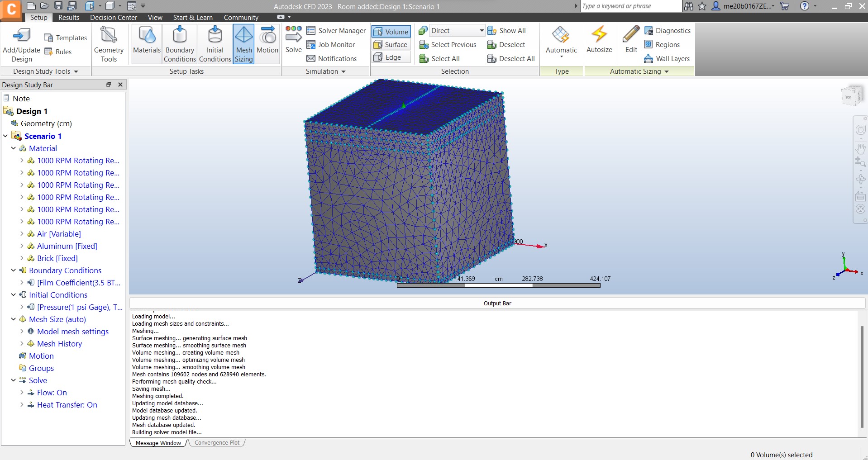This screenshot has width=868, height=460.
Task: Click Deselect All in Selection group
Action: [x=510, y=58]
